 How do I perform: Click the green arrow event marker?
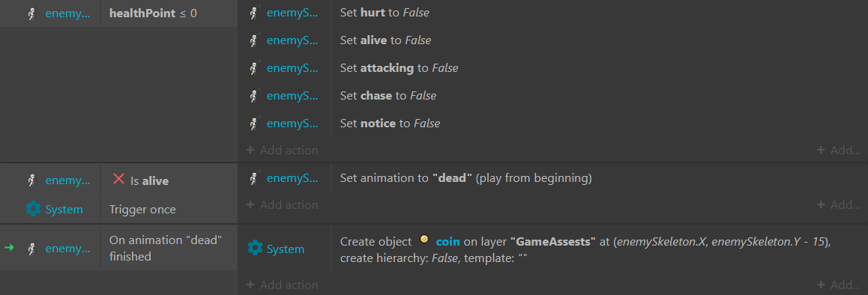(x=9, y=247)
